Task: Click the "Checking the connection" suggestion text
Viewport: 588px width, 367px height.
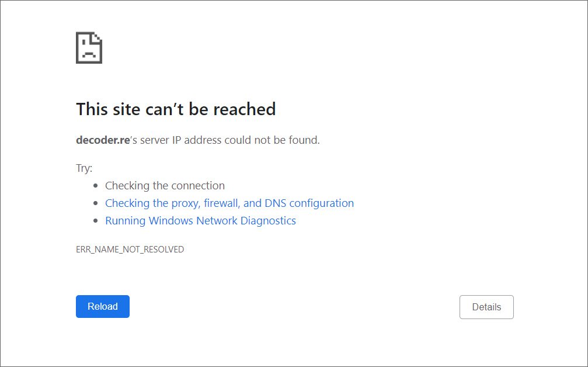Action: point(165,186)
